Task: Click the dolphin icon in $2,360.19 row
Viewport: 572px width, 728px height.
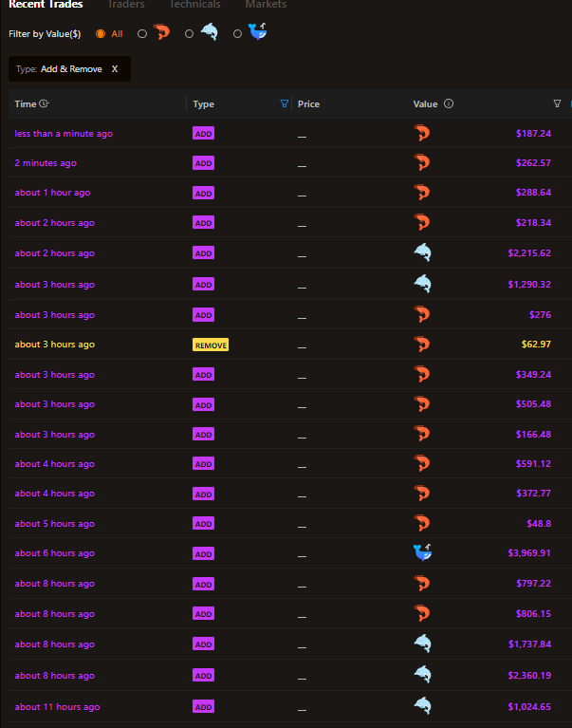Action: [423, 675]
